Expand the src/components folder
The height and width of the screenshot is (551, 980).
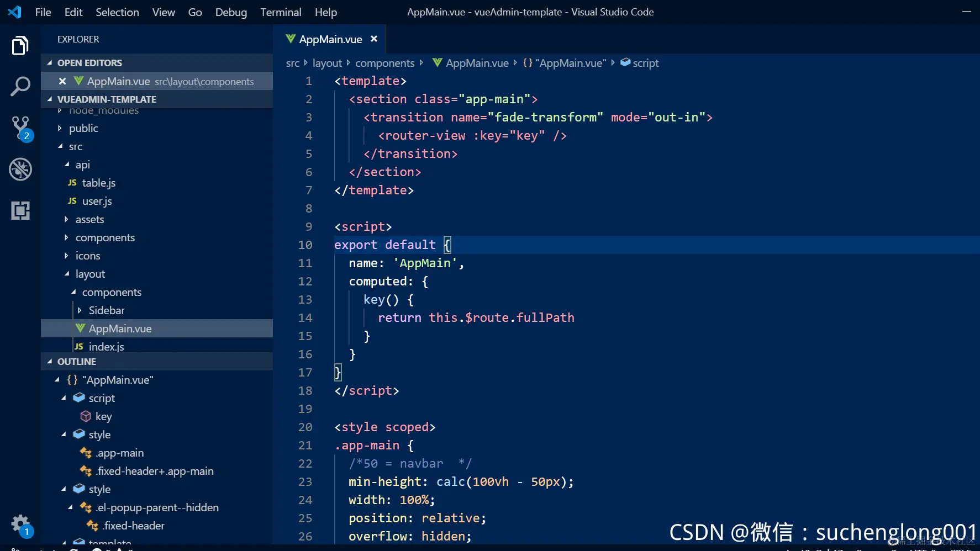(x=157, y=237)
